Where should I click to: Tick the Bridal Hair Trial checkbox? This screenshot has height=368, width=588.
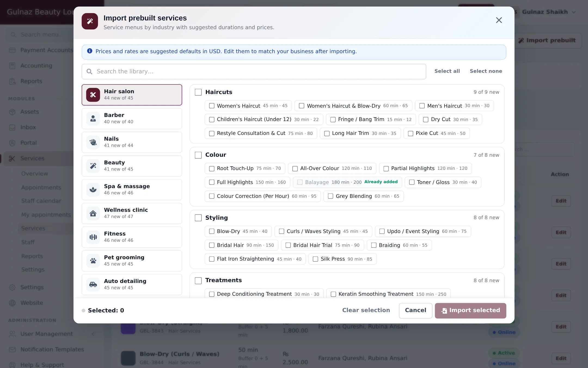tap(288, 245)
